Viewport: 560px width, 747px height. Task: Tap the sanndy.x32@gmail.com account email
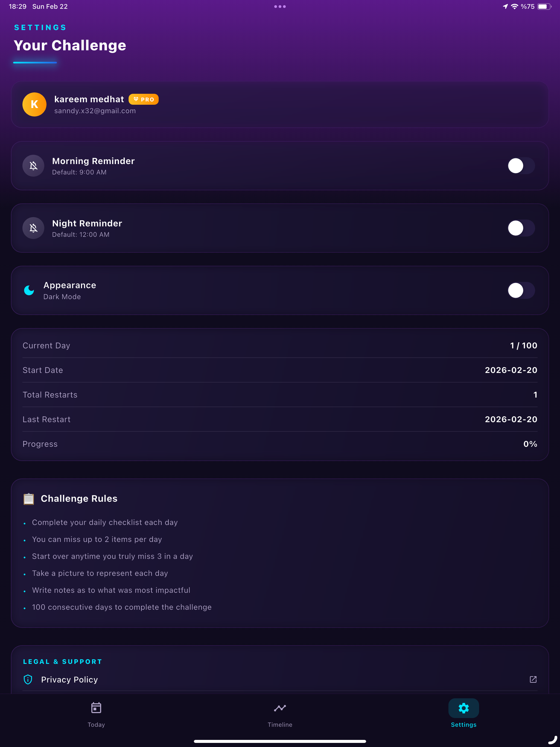coord(95,111)
